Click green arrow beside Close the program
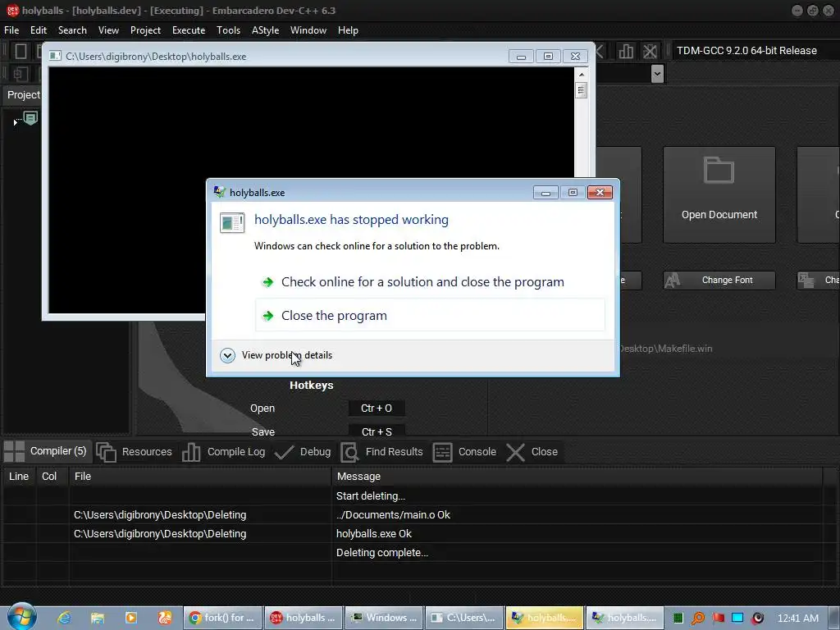The height and width of the screenshot is (630, 840). pos(268,316)
